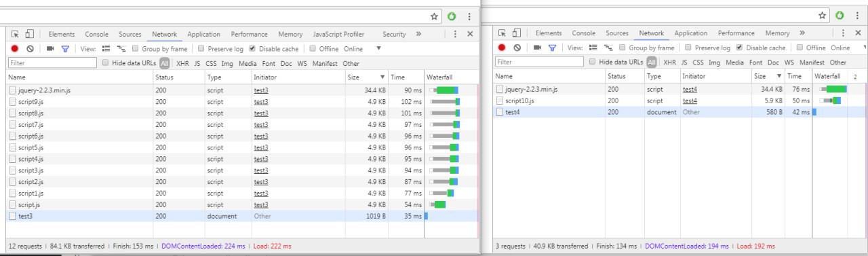
Task: Select test3 document row
Action: point(242,216)
